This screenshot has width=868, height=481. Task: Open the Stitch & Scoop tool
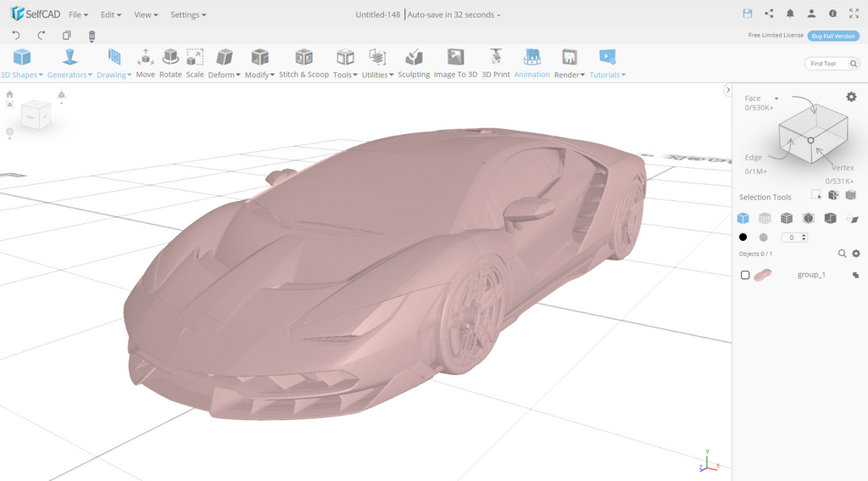(303, 64)
